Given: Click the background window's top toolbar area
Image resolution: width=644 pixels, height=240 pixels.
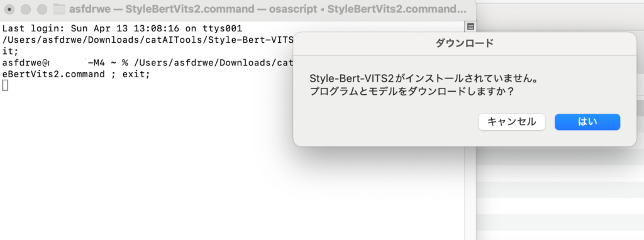Looking at the screenshot, I should [x=560, y=11].
